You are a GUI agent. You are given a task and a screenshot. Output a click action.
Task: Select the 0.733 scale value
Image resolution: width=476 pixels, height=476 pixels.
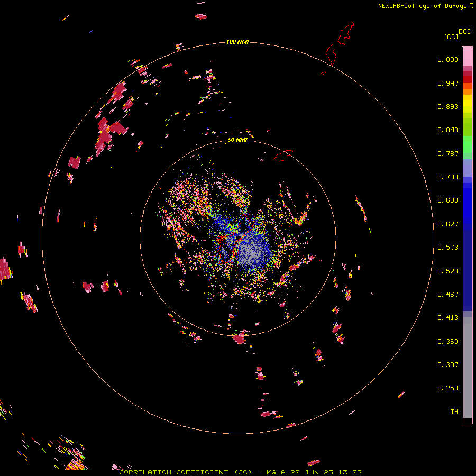(x=448, y=177)
